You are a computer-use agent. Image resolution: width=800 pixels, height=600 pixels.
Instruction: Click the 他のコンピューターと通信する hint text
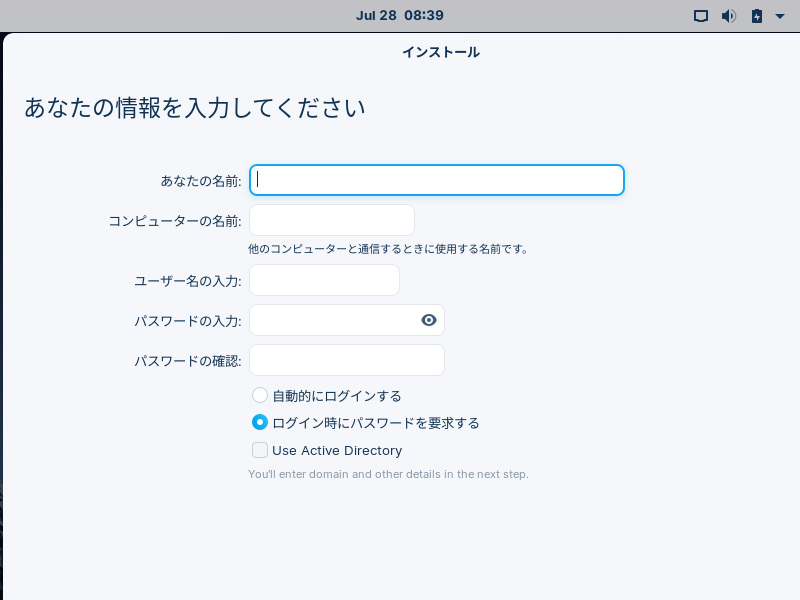point(388,249)
